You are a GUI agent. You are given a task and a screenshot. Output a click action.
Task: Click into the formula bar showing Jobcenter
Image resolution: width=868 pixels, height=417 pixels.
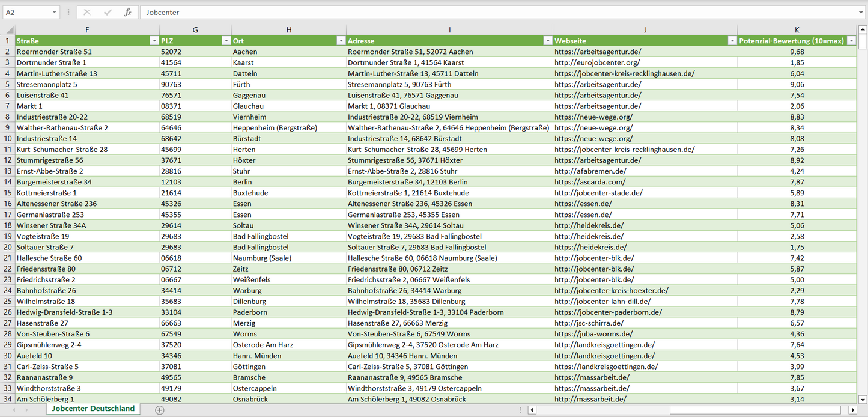tap(481, 12)
